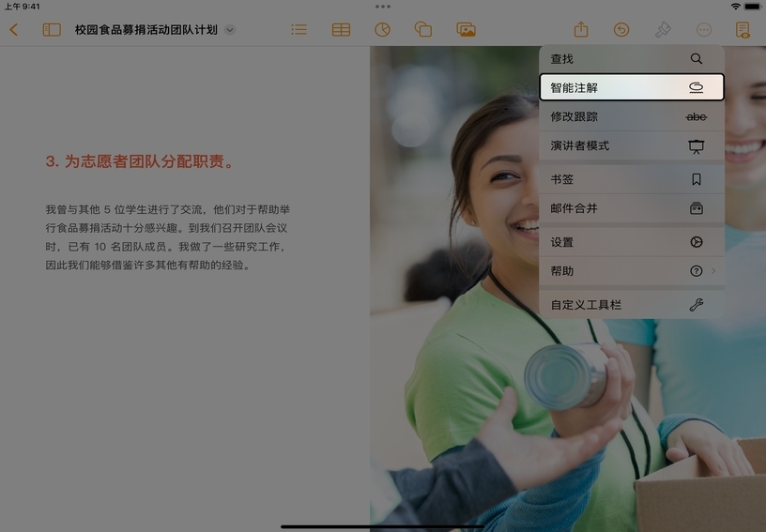The height and width of the screenshot is (532, 766).
Task: Open the document options icon
Action: tap(743, 30)
